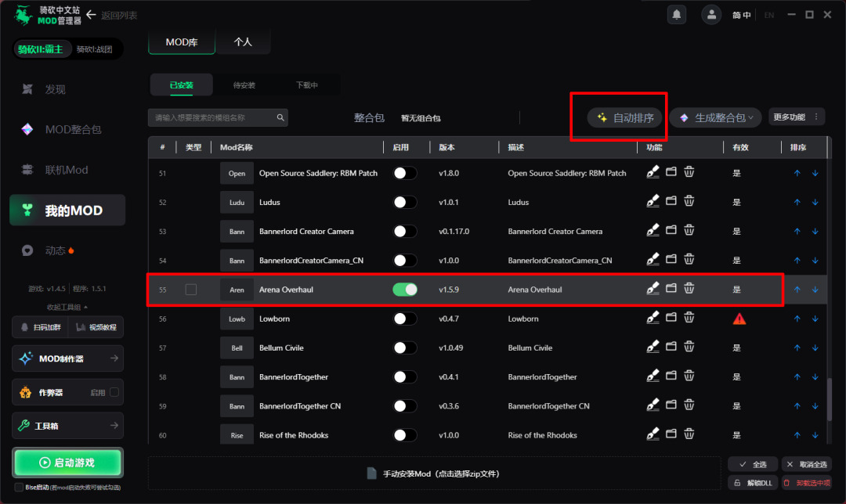Switch to the MOD库 tab
The image size is (846, 504).
coord(182,42)
